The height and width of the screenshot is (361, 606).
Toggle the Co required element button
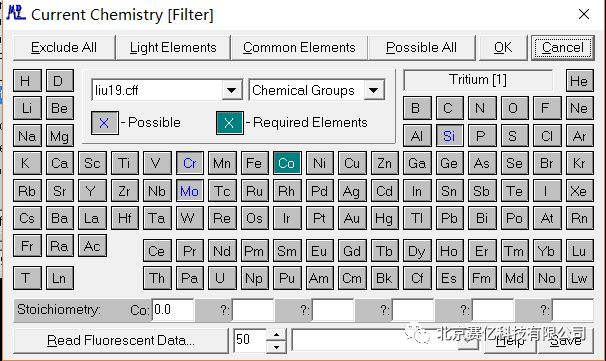(287, 163)
